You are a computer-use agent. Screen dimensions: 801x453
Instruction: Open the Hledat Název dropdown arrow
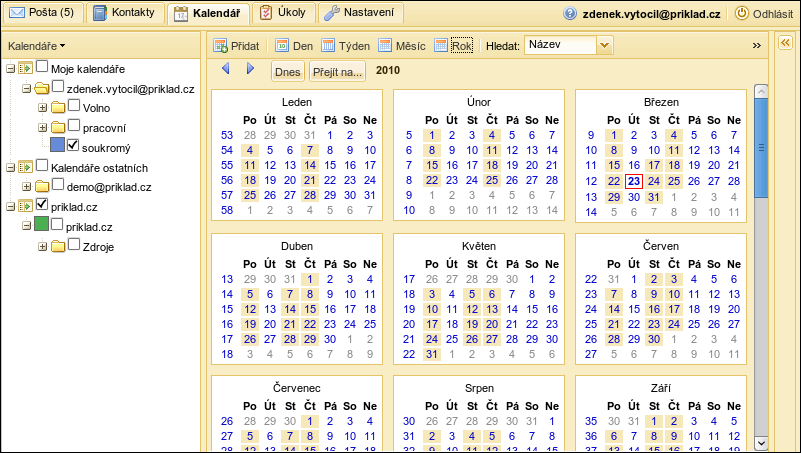[x=604, y=45]
